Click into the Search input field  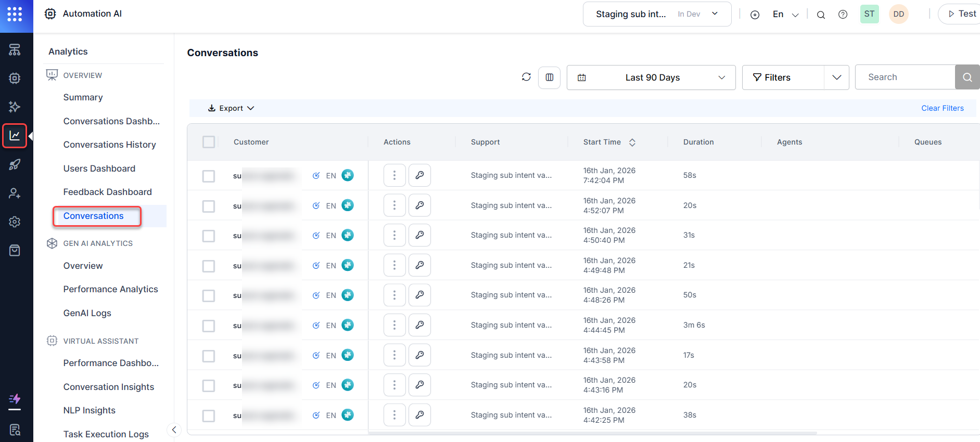pos(905,77)
